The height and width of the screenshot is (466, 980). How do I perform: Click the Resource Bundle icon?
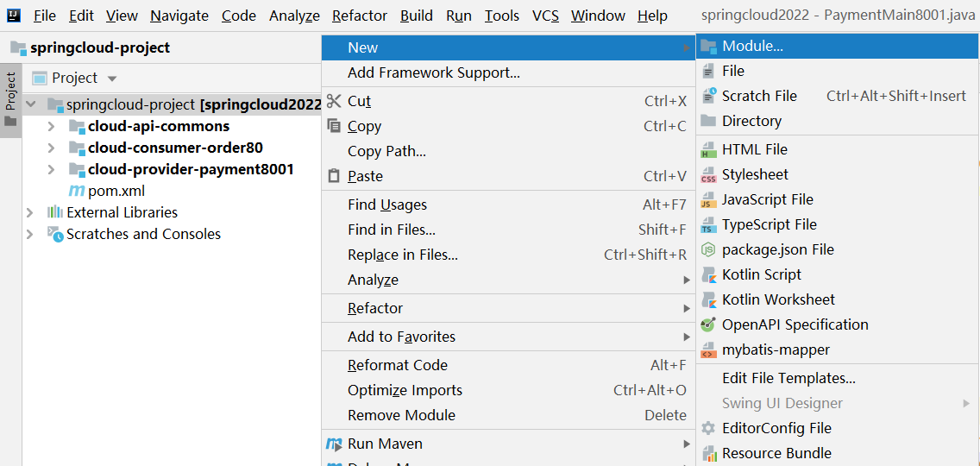pyautogui.click(x=708, y=454)
